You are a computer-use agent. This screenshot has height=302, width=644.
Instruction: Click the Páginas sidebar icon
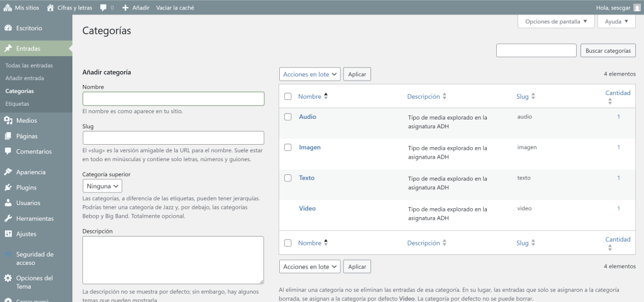pos(8,136)
